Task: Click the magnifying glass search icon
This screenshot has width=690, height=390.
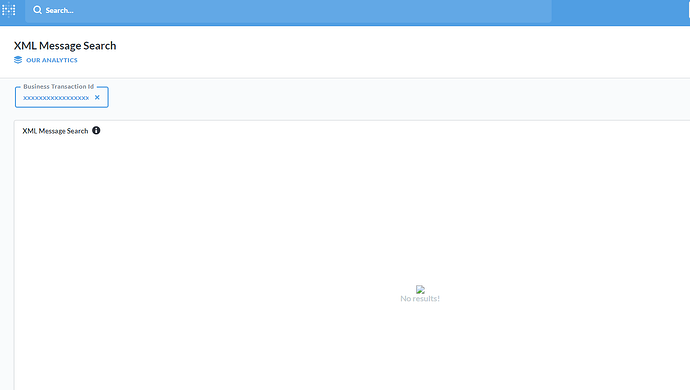Action: [x=37, y=10]
